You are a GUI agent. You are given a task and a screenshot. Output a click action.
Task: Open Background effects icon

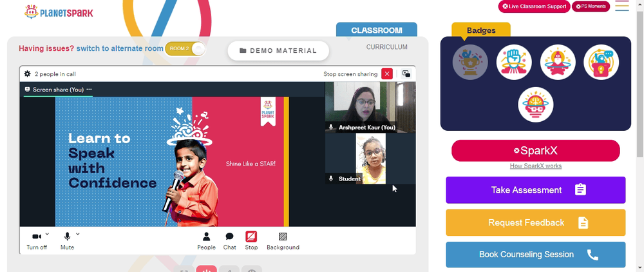point(283,237)
